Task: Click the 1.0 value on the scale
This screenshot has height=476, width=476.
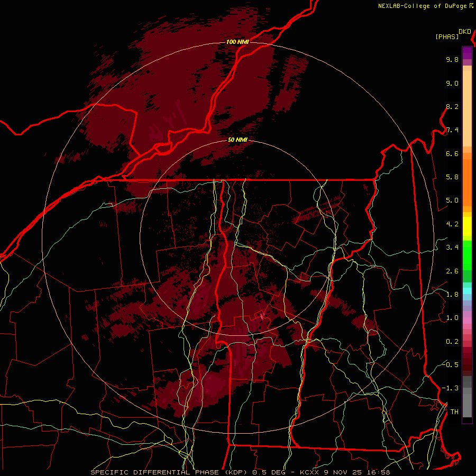Action: pyautogui.click(x=452, y=318)
